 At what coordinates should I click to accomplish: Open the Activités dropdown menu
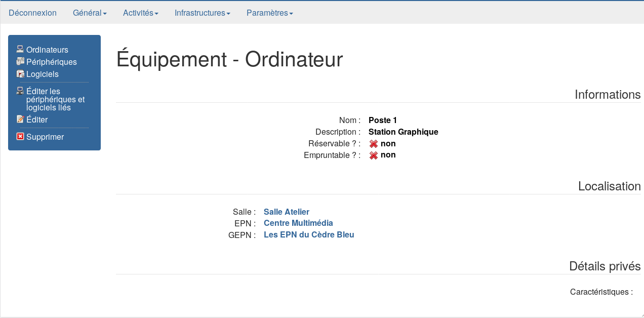pyautogui.click(x=141, y=13)
